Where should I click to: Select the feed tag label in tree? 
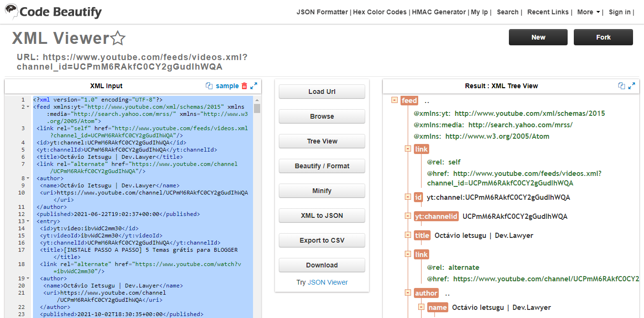tap(409, 101)
